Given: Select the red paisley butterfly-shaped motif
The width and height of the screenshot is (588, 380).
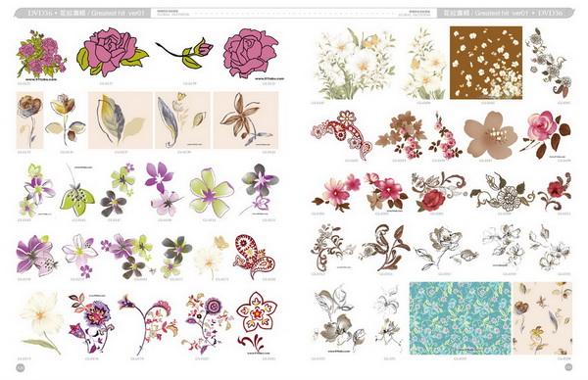Looking at the screenshot, I should coord(255,257).
